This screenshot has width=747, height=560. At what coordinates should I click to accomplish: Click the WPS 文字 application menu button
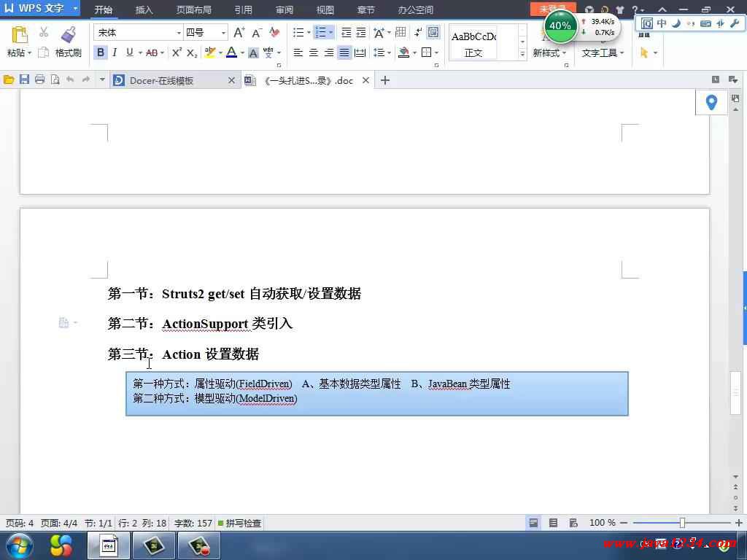pyautogui.click(x=41, y=9)
